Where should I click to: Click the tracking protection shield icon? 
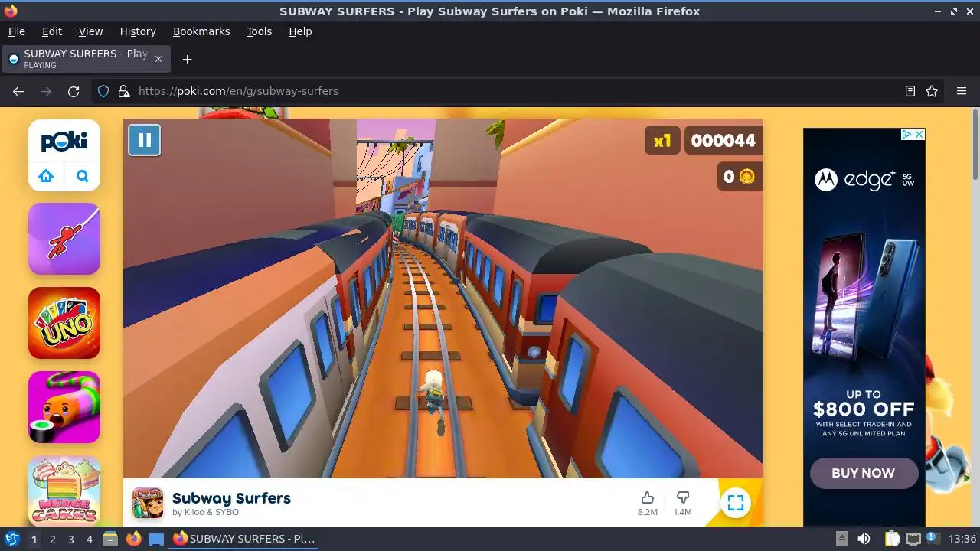[103, 91]
